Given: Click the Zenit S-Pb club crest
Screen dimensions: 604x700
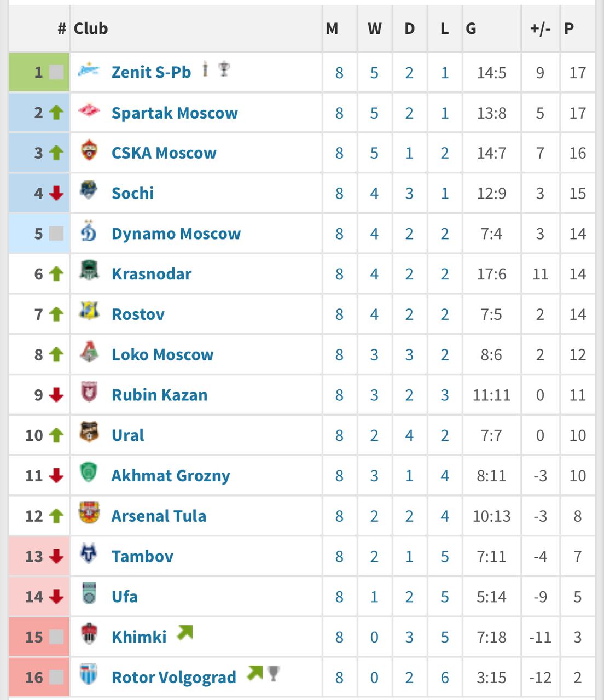Looking at the screenshot, I should (89, 71).
